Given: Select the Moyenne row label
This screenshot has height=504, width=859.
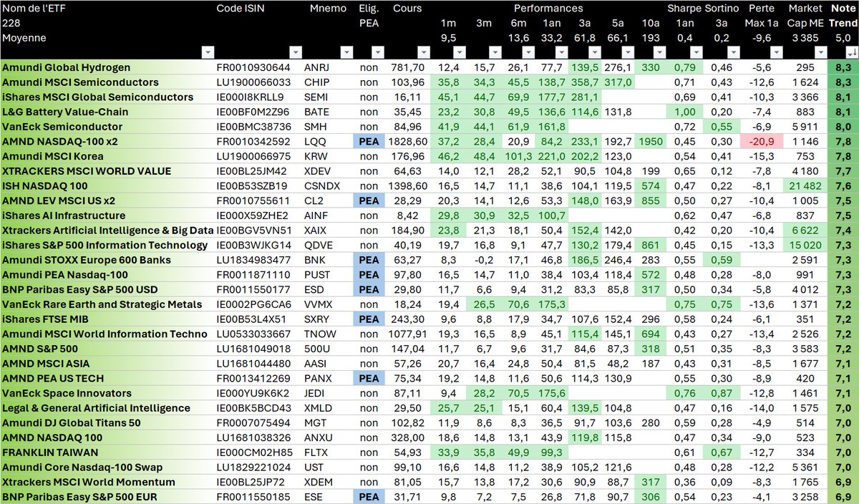Looking at the screenshot, I should [x=24, y=37].
